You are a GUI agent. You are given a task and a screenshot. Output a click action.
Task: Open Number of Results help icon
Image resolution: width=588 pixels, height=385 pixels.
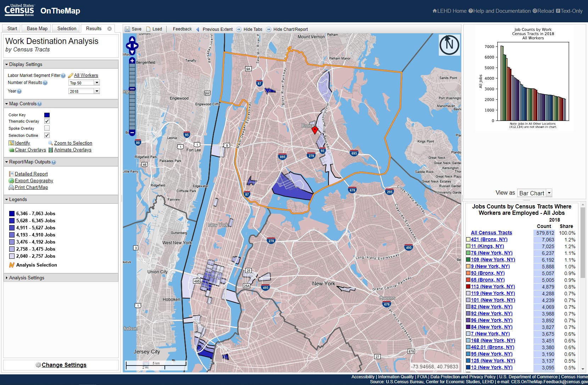(45, 83)
